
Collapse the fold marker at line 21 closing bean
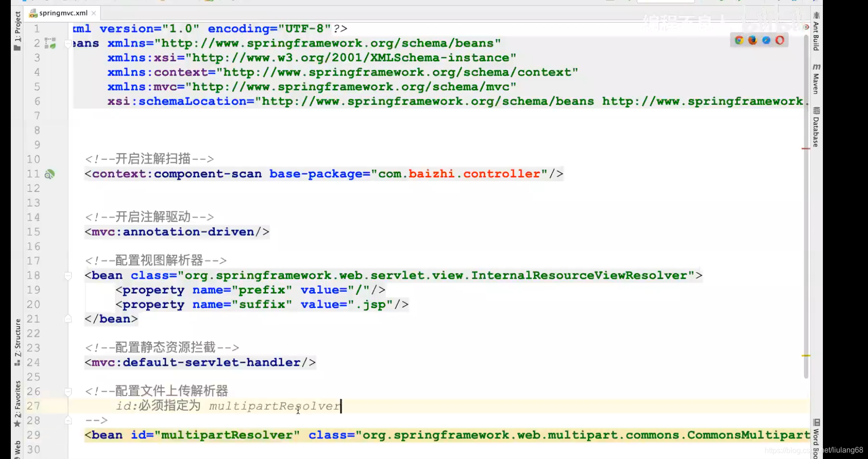point(68,319)
